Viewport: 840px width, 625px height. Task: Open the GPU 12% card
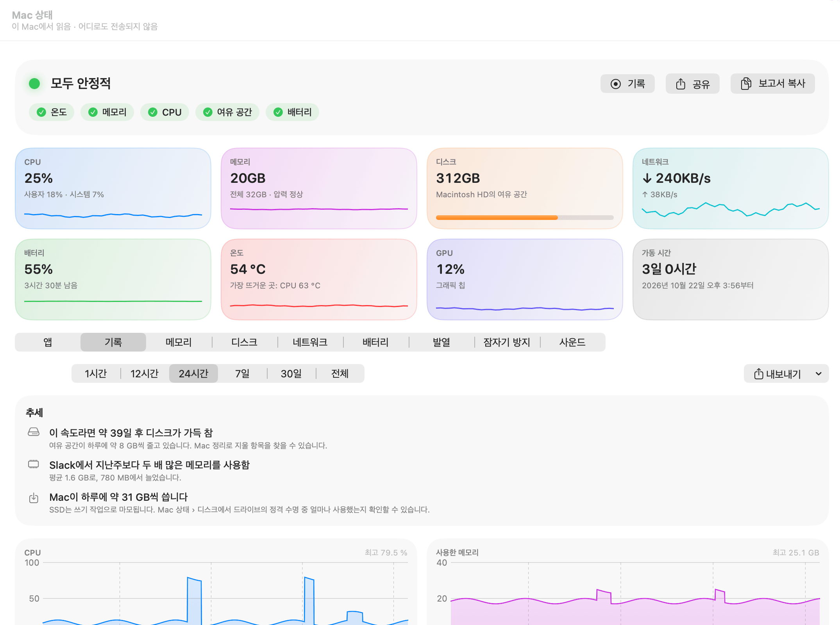pos(525,279)
